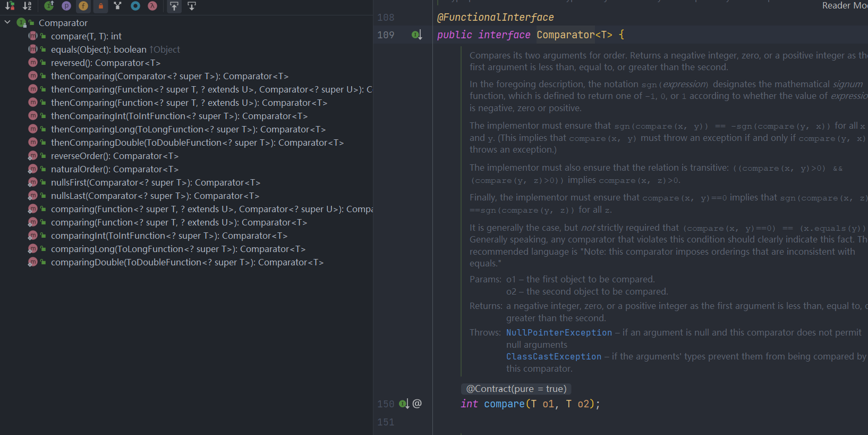Click method icon beside comparingInt

[x=33, y=235]
